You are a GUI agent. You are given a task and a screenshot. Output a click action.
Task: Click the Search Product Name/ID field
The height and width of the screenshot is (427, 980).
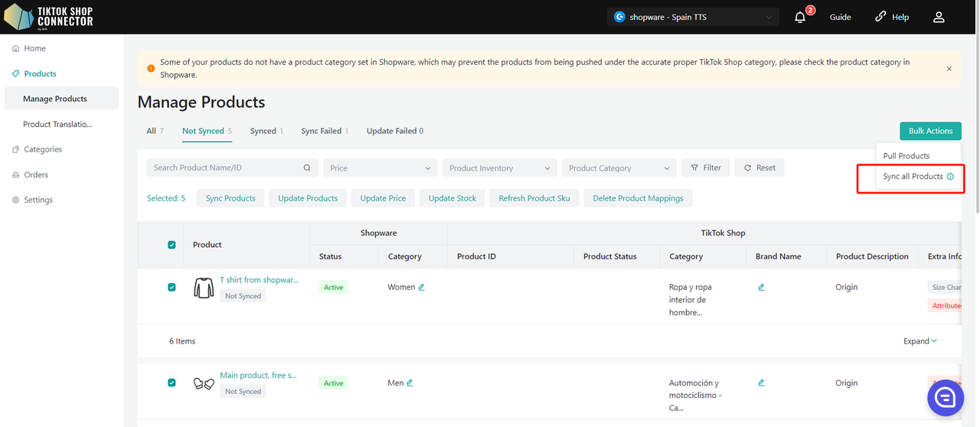pos(224,168)
